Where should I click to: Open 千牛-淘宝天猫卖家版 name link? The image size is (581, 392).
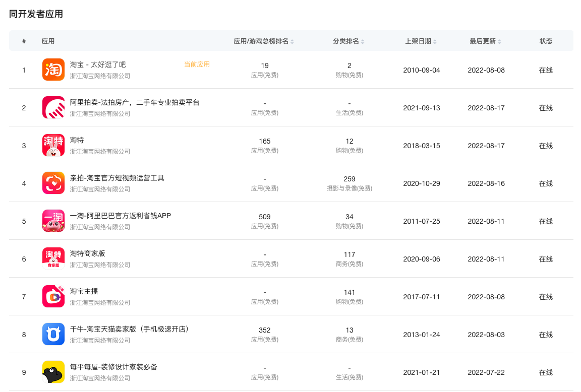[129, 329]
